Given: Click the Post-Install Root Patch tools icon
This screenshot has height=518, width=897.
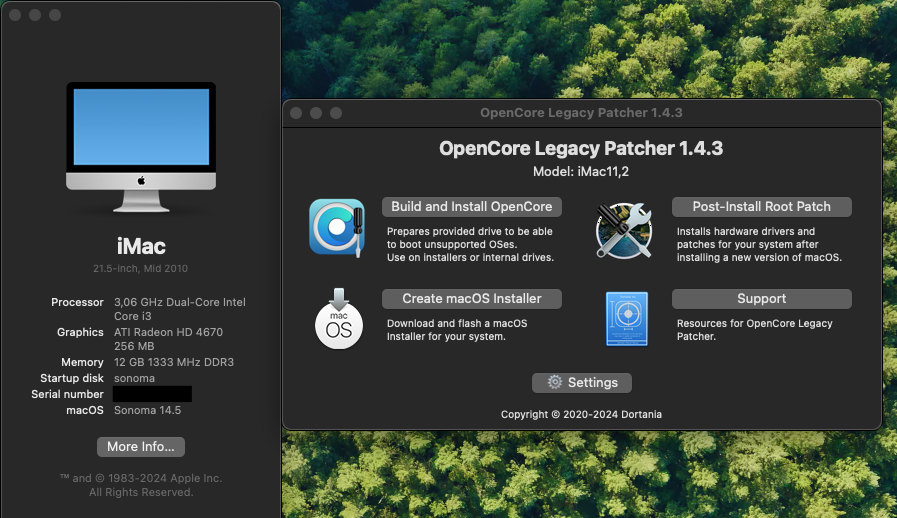Looking at the screenshot, I should tap(624, 231).
